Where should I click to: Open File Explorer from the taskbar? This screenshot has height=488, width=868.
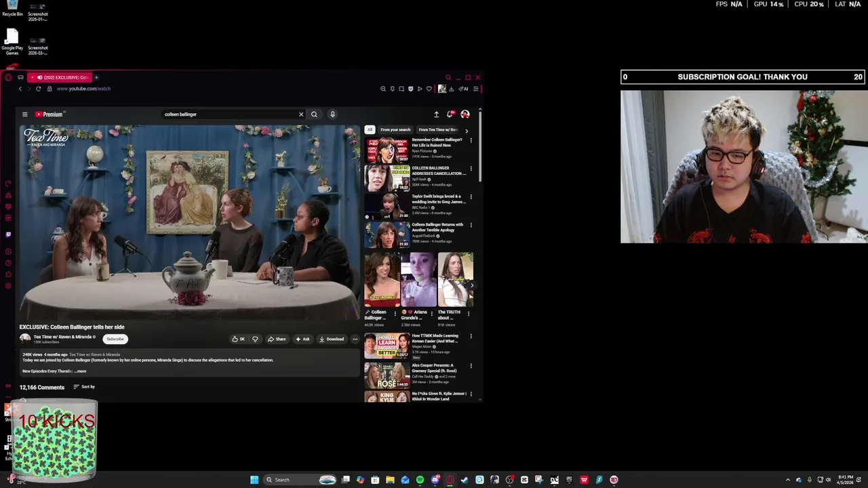coord(390,480)
